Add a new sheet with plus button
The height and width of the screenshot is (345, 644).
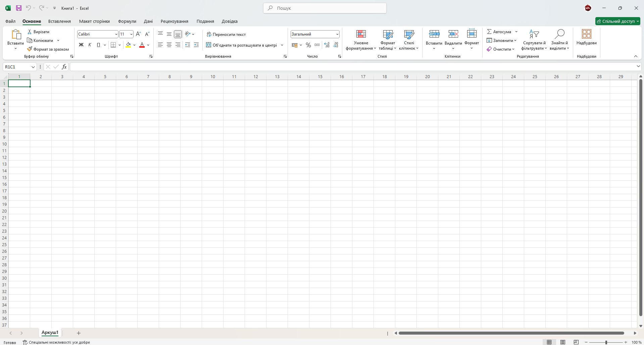pos(79,333)
